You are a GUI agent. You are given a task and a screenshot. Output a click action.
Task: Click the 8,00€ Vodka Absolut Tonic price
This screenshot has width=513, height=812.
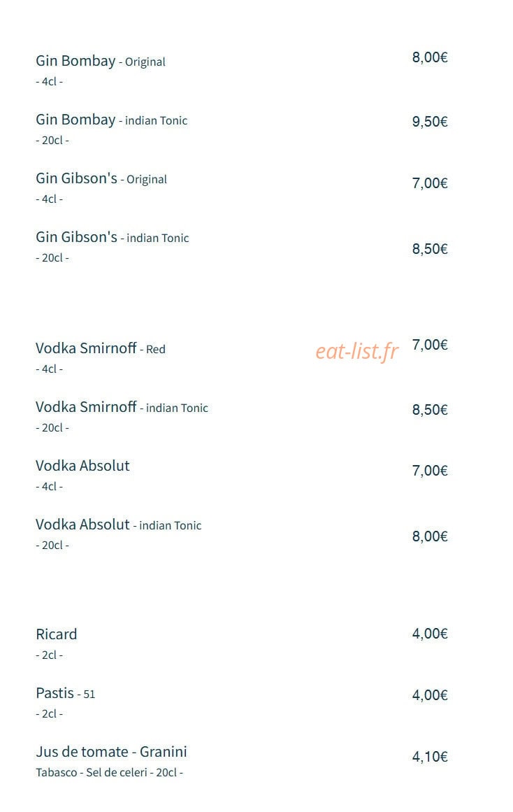(430, 536)
